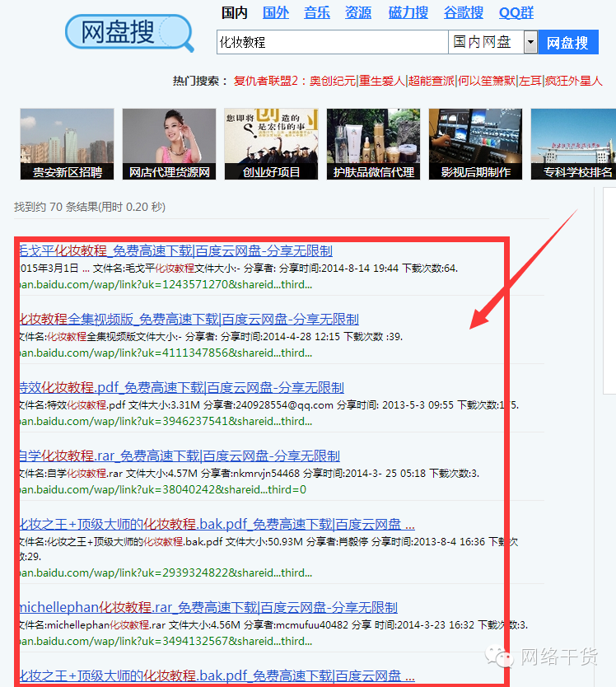The width and height of the screenshot is (616, 687).
Task: Open result 化妆教程全集视频版
Action: click(189, 320)
